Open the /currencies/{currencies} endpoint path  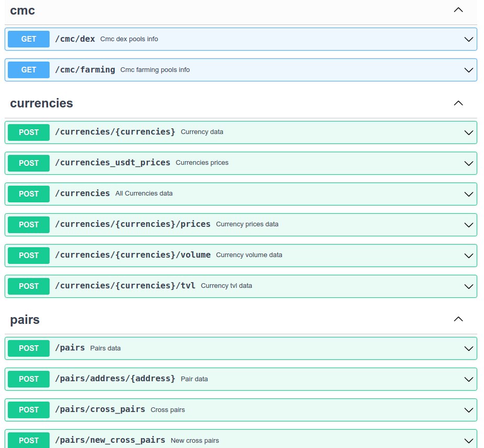click(x=115, y=132)
